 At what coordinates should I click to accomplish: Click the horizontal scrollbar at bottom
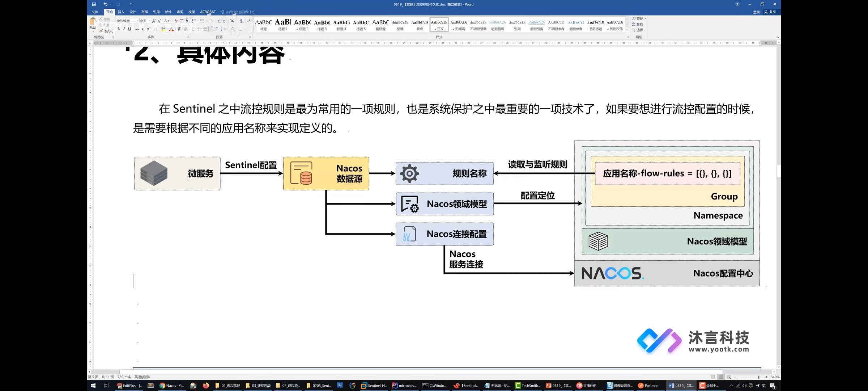[421, 372]
